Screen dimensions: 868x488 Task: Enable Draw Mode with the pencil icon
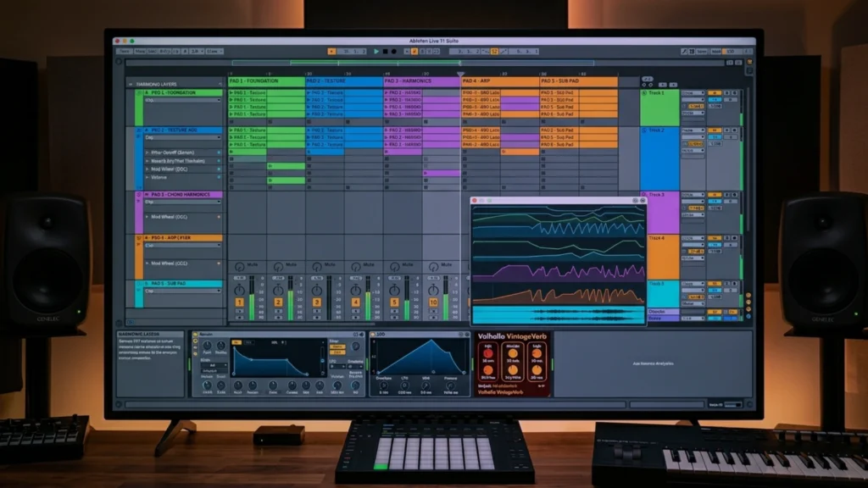click(x=684, y=52)
